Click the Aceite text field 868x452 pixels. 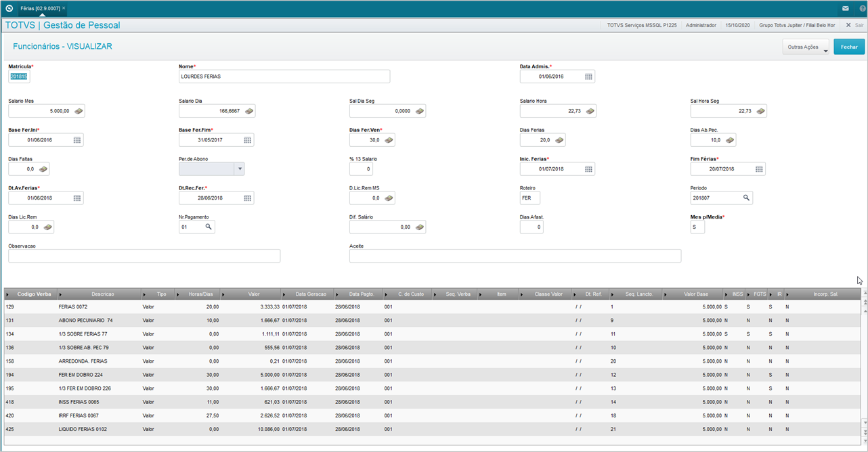pos(515,256)
